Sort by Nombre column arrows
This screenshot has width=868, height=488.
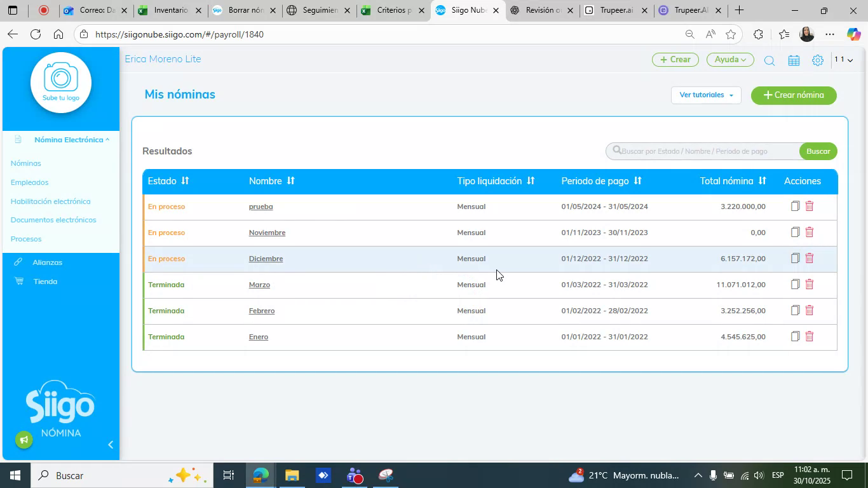tap(290, 181)
